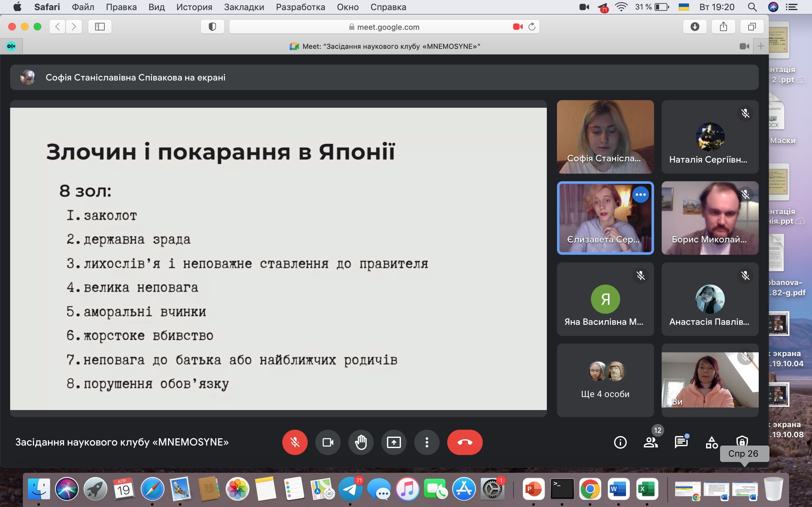Open the three-dot more options menu
Image resolution: width=812 pixels, height=507 pixels.
427,442
